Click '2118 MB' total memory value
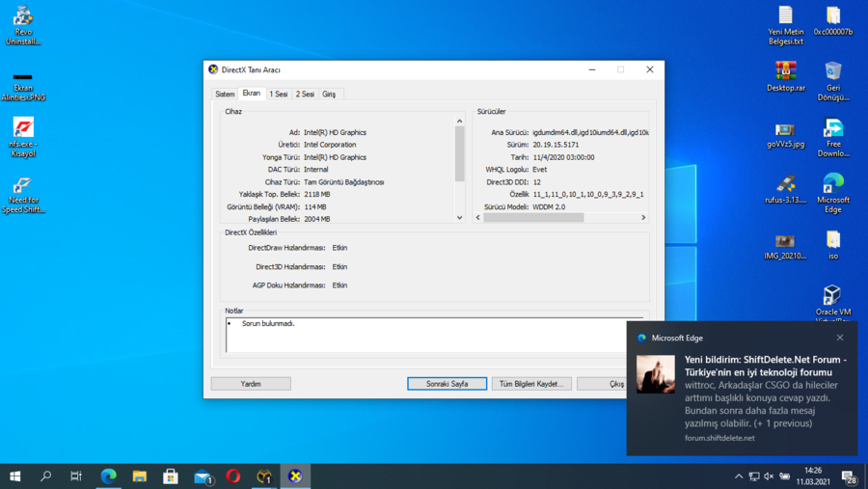The height and width of the screenshot is (489, 868). click(x=317, y=195)
